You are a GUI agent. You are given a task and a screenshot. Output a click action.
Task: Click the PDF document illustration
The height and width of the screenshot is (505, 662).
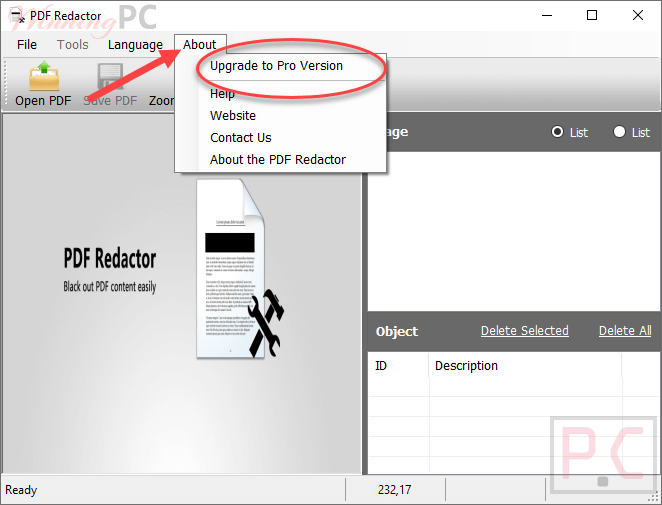(239, 269)
